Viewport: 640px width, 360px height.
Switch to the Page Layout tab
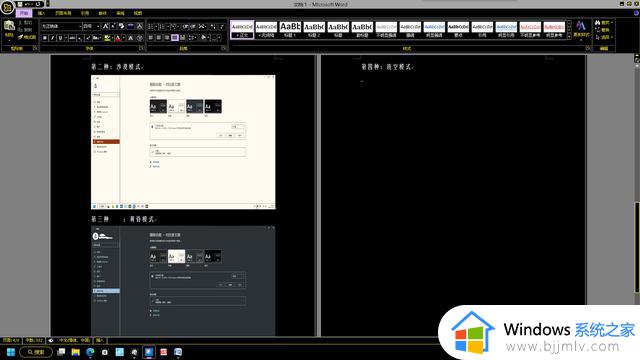point(63,13)
